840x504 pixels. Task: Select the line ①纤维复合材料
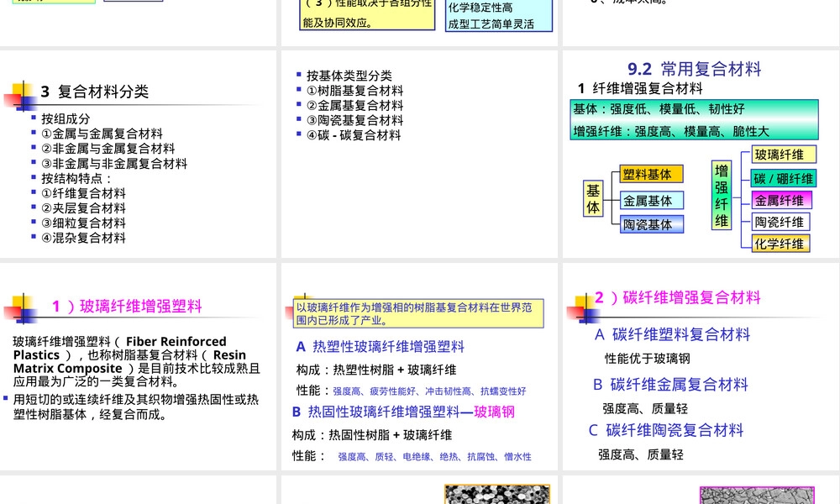click(x=83, y=193)
